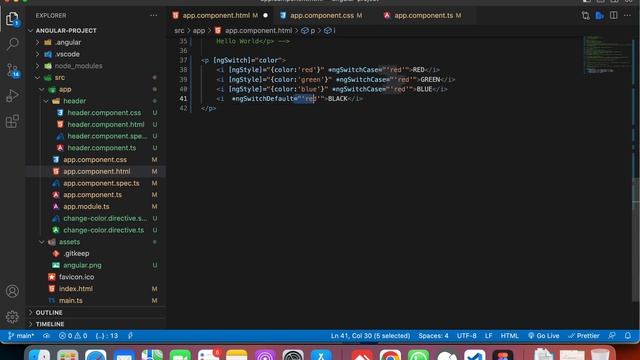Click the feedback icon in status bar
The height and width of the screenshot is (360, 640).
pos(612,336)
